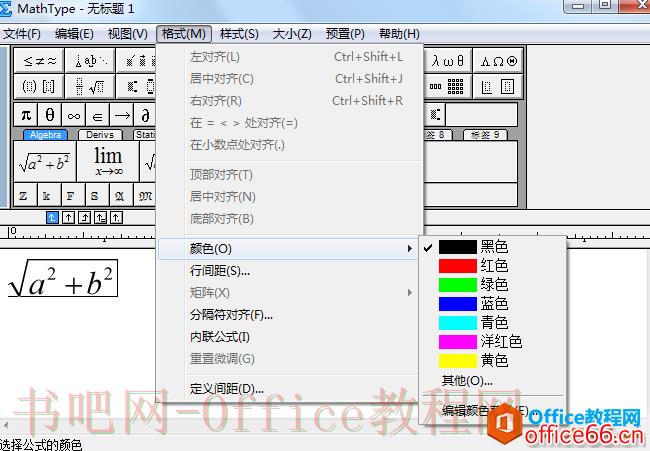The image size is (650, 451).
Task: Insert the element-of symbol
Action: (x=98, y=115)
